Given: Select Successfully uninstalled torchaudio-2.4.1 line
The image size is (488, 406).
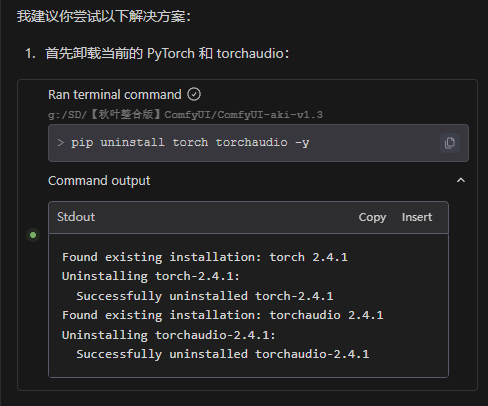Looking at the screenshot, I should (x=223, y=354).
